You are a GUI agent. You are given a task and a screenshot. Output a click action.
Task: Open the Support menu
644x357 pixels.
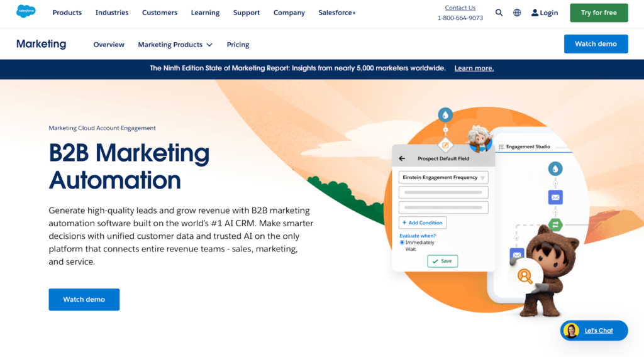point(247,13)
